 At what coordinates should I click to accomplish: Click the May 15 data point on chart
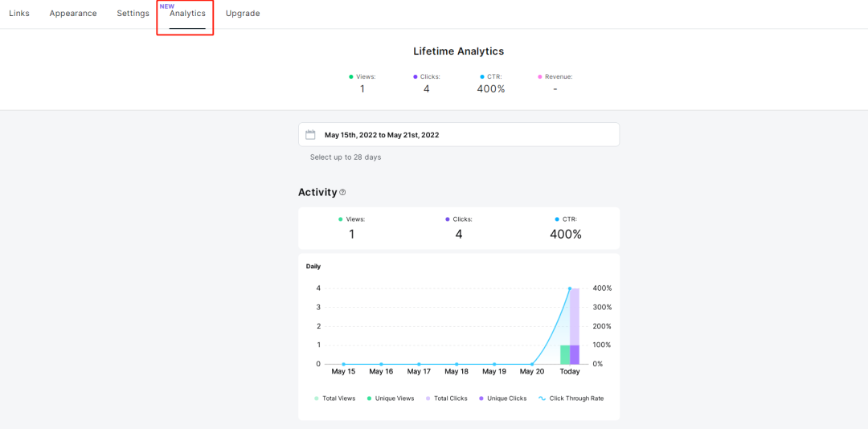tap(343, 364)
